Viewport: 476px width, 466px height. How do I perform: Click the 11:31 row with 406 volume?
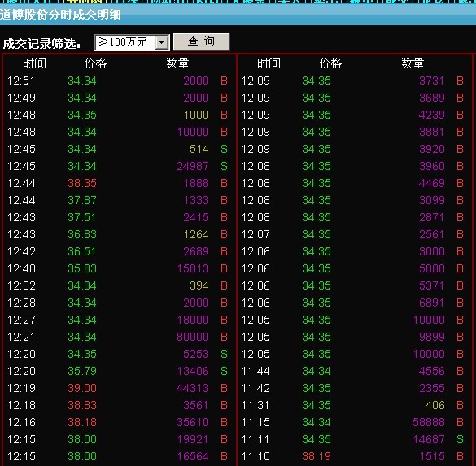click(354, 405)
